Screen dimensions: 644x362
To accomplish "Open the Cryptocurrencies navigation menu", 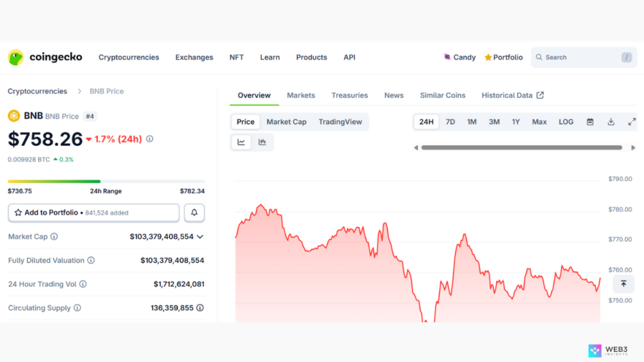I will [x=129, y=57].
